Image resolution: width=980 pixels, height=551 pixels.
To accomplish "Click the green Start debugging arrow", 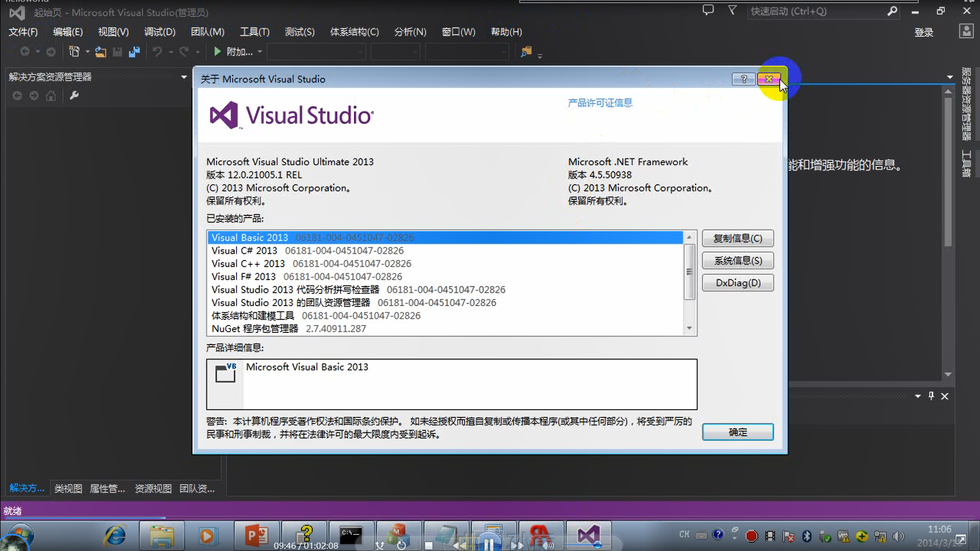I will click(x=217, y=52).
